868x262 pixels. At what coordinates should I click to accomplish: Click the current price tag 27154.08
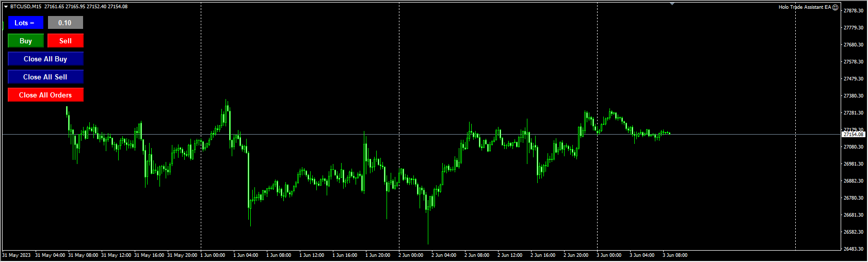click(853, 134)
